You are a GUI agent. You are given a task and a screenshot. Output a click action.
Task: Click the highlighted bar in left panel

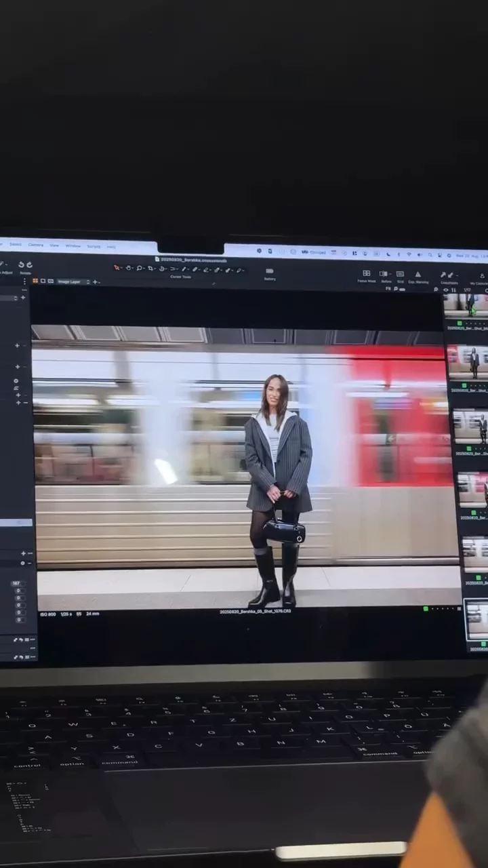tap(15, 522)
